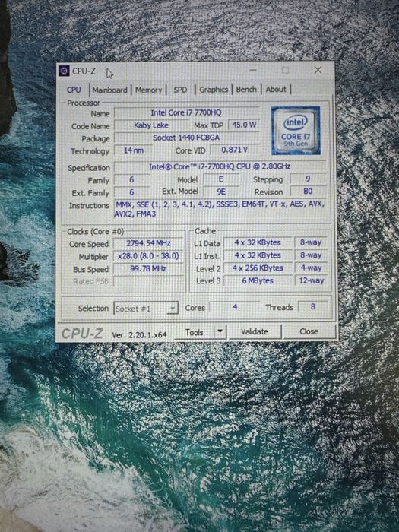The image size is (399, 532).
Task: Click the i7-7700HQ CPU @ 2.80GHz specification
Action: point(220,166)
